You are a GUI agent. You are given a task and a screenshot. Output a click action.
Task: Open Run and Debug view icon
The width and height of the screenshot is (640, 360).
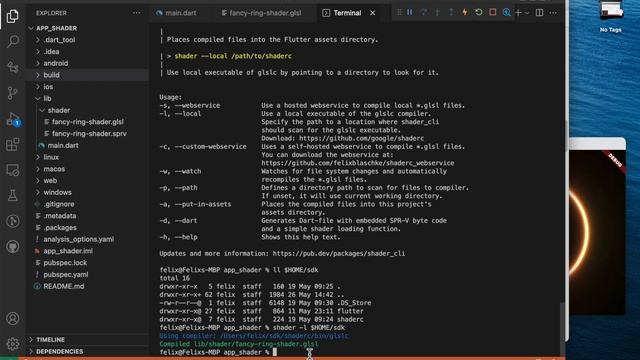(x=13, y=119)
